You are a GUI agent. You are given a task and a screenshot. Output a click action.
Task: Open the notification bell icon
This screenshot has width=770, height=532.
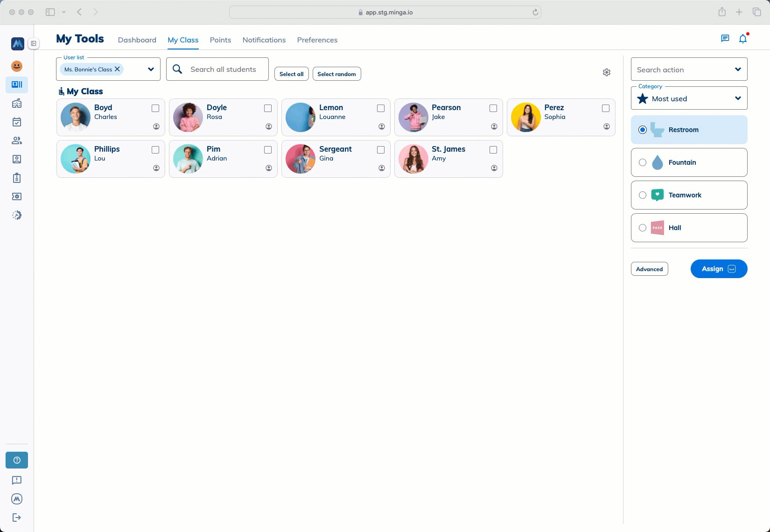click(742, 39)
